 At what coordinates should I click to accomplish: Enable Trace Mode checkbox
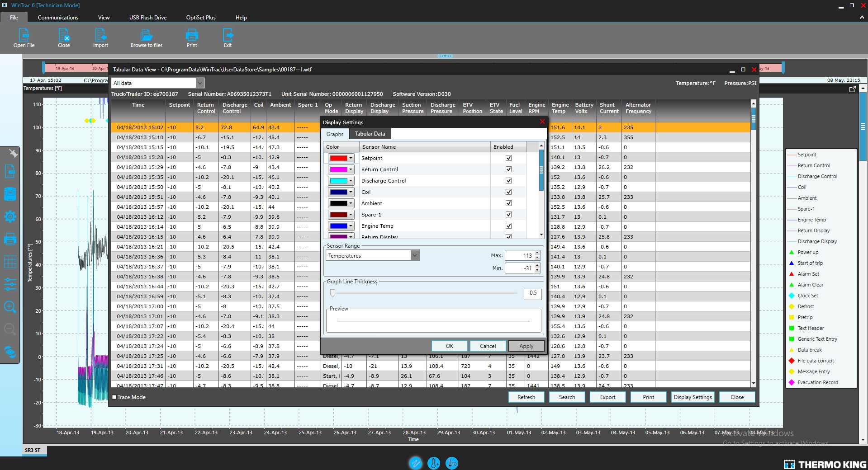click(114, 397)
